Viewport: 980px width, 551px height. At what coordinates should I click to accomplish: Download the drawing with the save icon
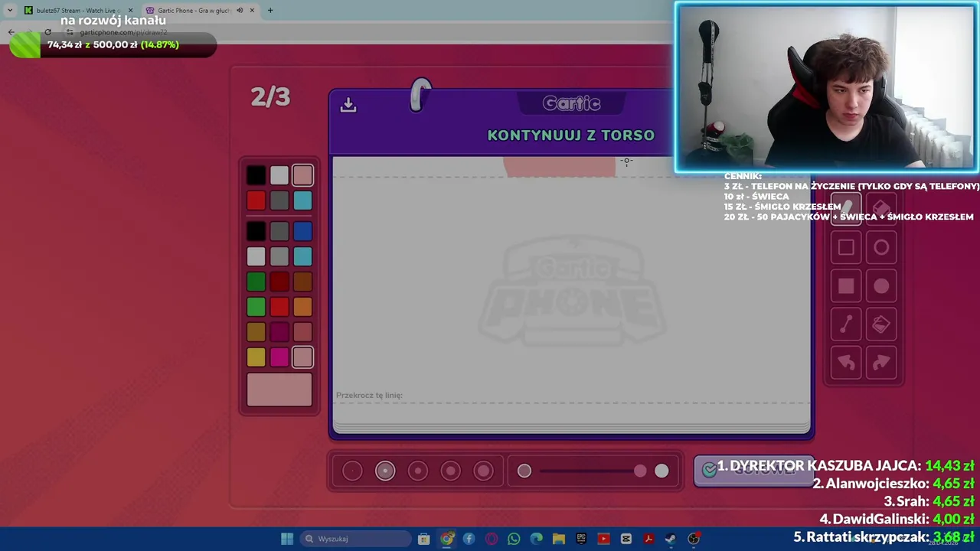tap(348, 105)
